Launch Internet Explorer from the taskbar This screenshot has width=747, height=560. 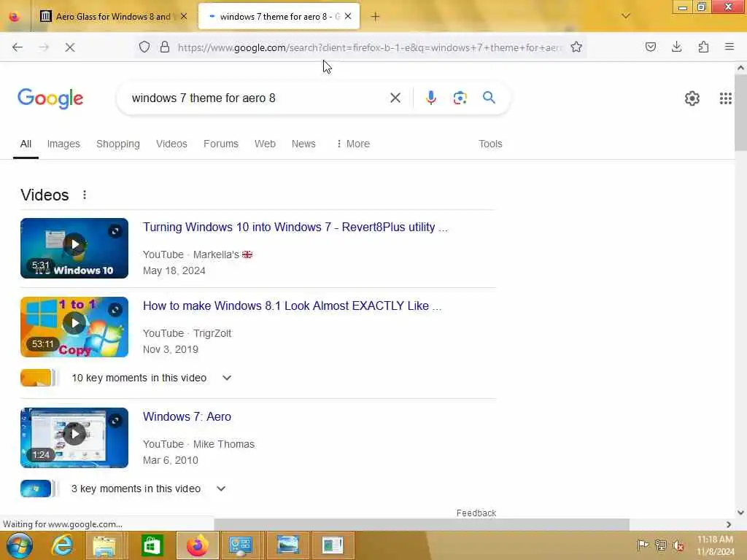pos(63,545)
